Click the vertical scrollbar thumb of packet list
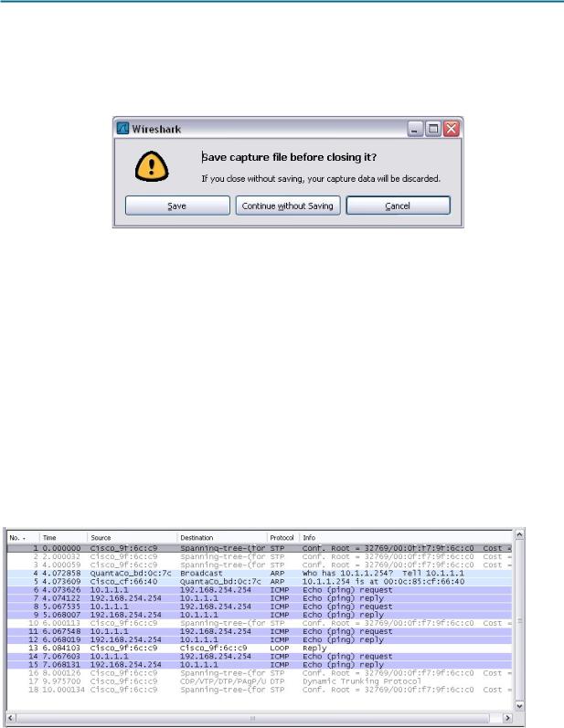 click(519, 621)
